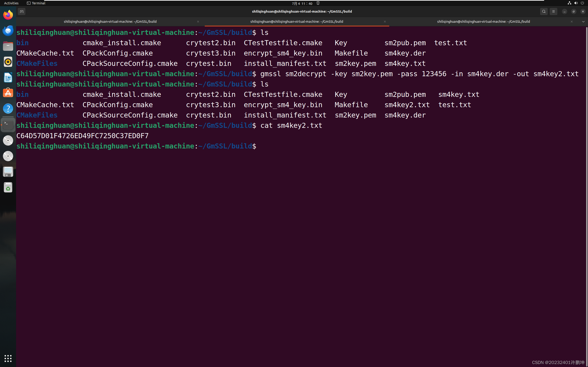The height and width of the screenshot is (367, 588).
Task: Close the third terminal tab
Action: pyautogui.click(x=572, y=22)
